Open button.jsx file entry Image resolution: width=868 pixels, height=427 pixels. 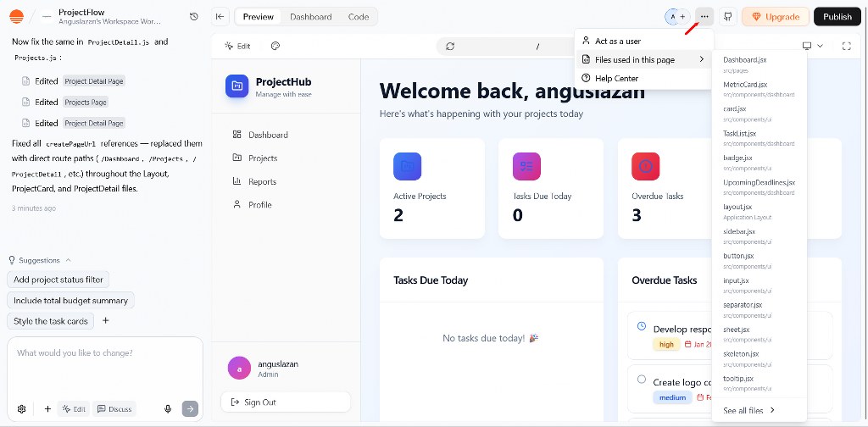759,260
